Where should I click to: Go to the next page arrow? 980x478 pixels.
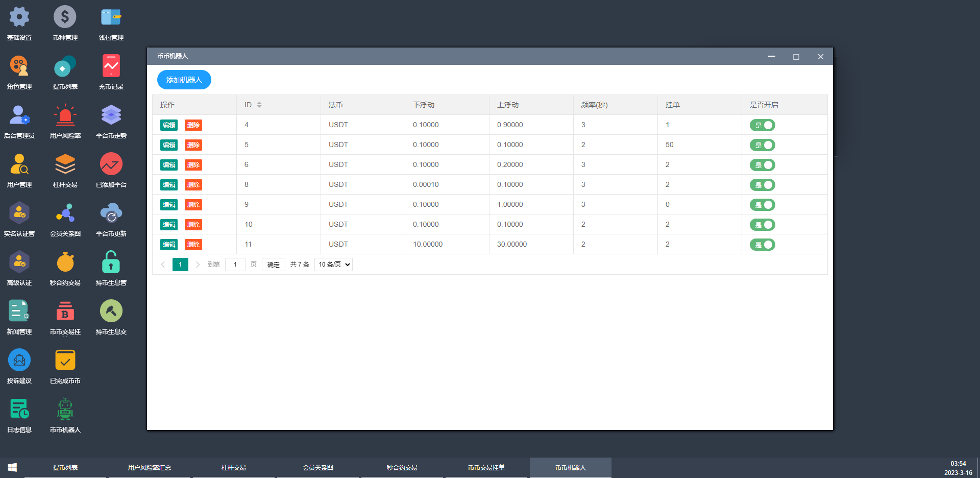pos(198,265)
